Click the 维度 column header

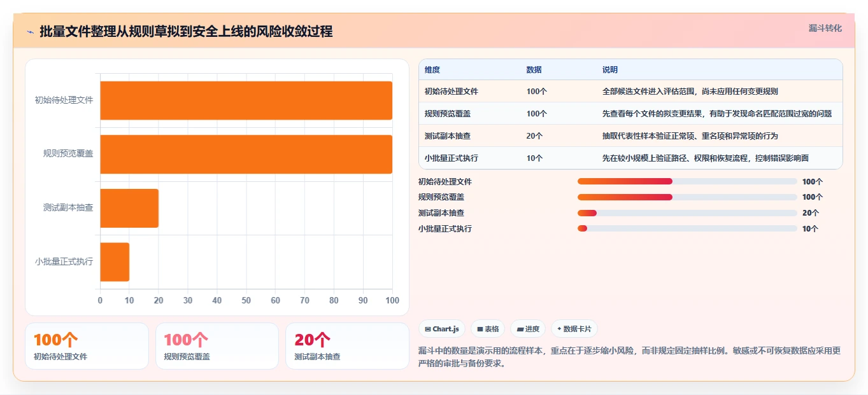click(x=432, y=70)
